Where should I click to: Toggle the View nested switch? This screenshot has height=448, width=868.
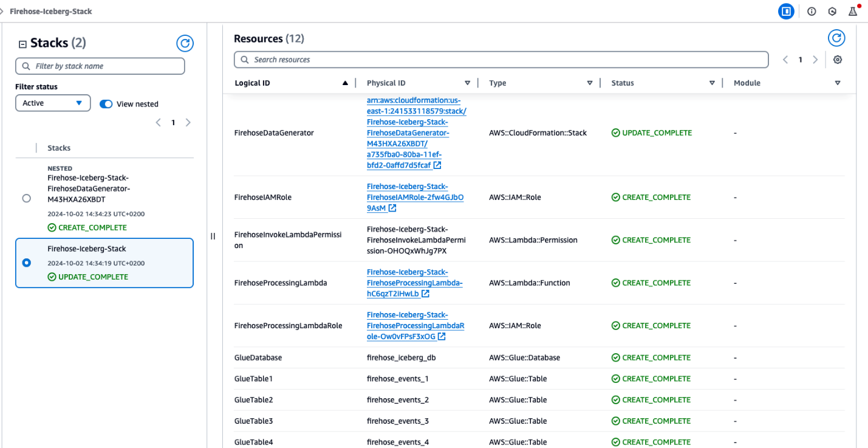point(106,104)
